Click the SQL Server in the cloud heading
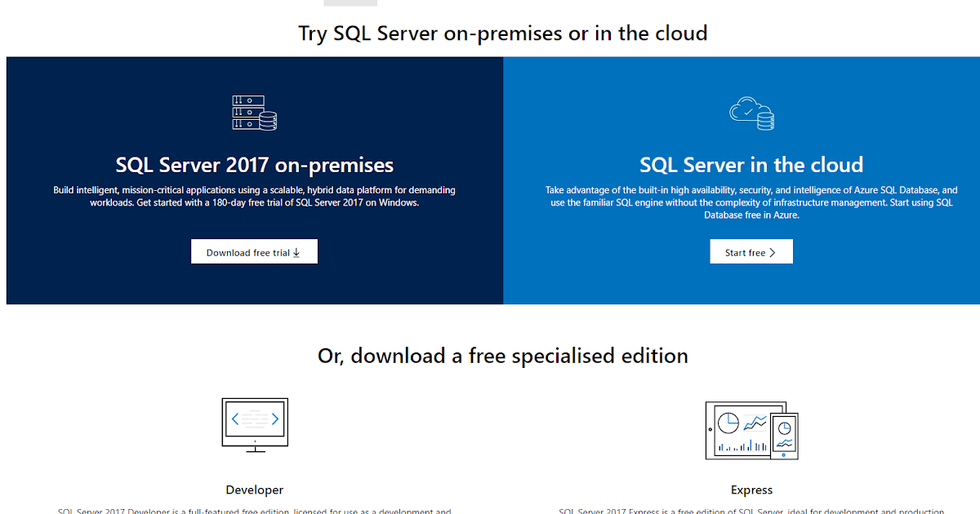980x514 pixels. (751, 165)
